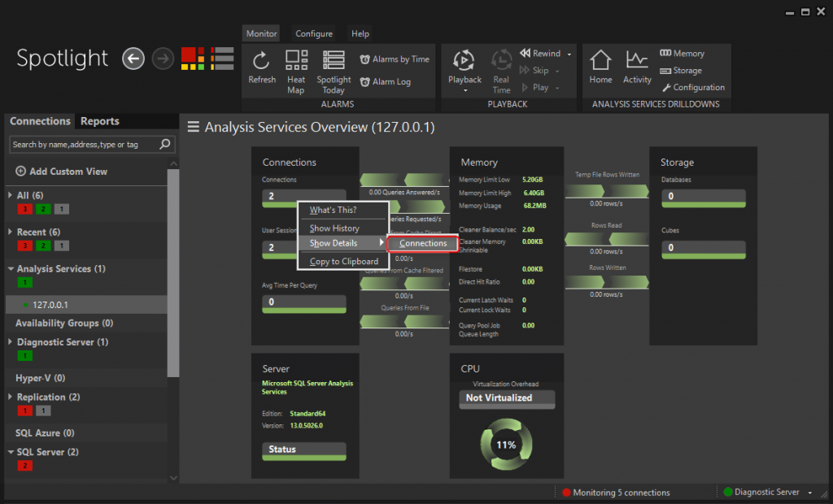Image resolution: width=833 pixels, height=504 pixels.
Task: Select Connections in the Show Details submenu
Action: (x=423, y=243)
